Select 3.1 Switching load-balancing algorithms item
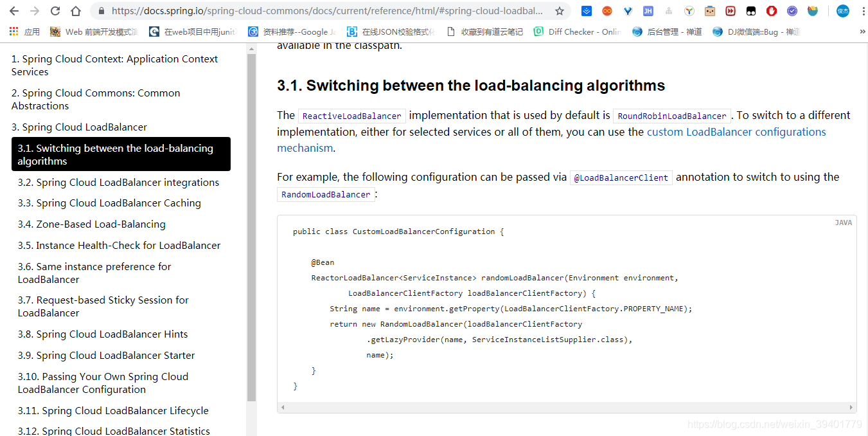868x436 pixels. (x=121, y=154)
